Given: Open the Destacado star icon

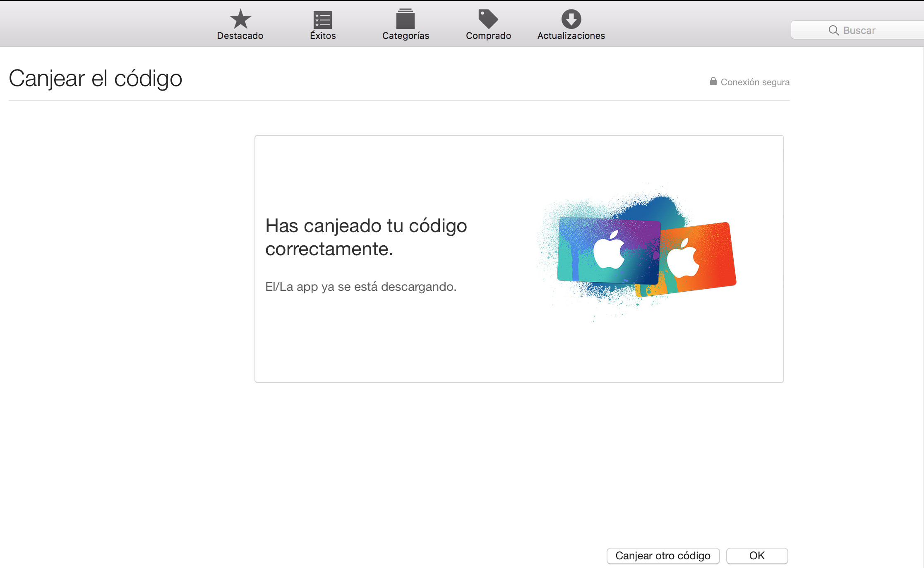Looking at the screenshot, I should 240,19.
